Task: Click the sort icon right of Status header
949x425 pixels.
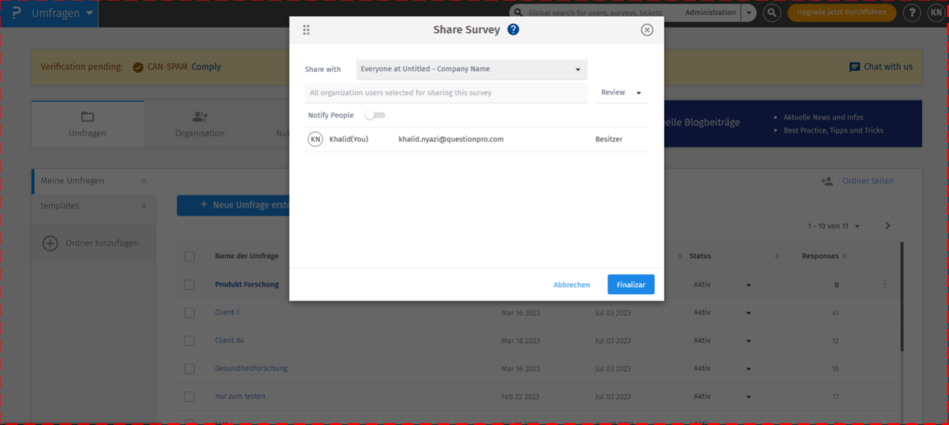Action: click(777, 256)
